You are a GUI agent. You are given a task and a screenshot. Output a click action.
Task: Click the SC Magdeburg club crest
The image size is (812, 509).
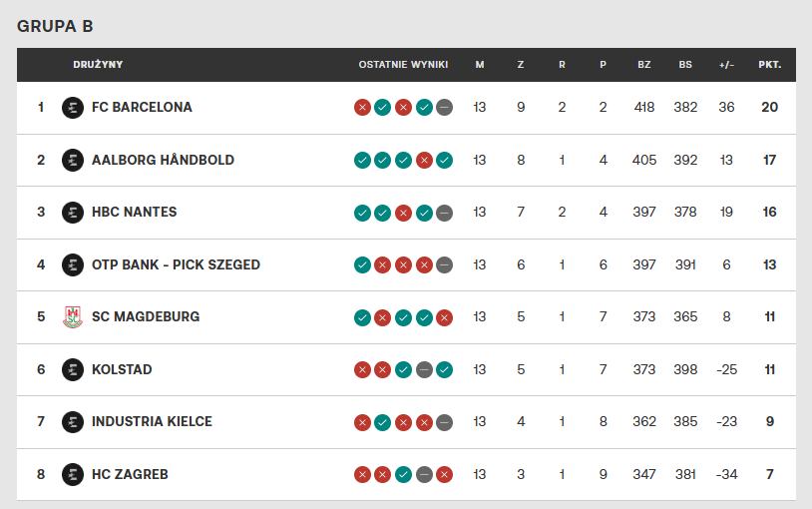point(72,317)
